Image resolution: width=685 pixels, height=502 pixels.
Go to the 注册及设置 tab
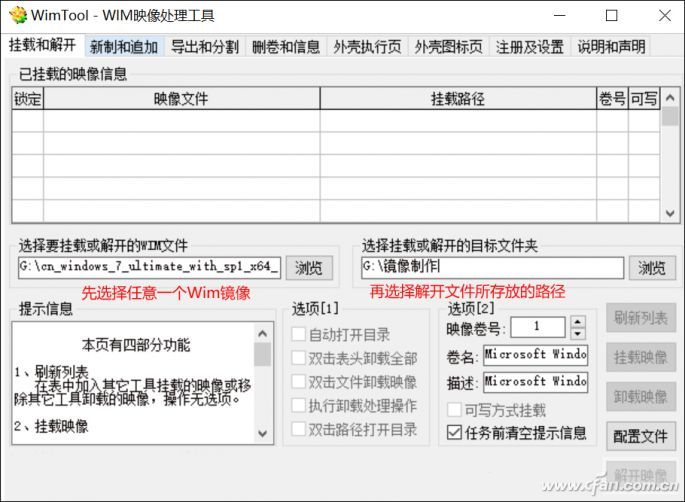(x=530, y=46)
